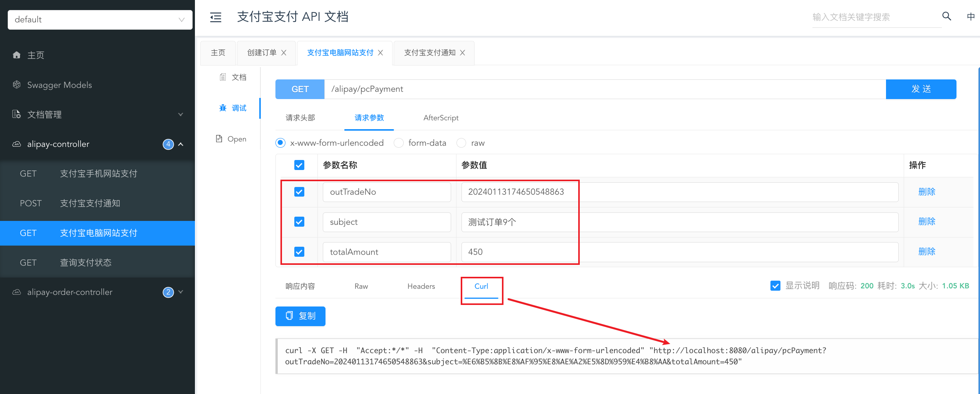Viewport: 980px width, 394px height.
Task: Click the response code 200 text
Action: (x=867, y=286)
